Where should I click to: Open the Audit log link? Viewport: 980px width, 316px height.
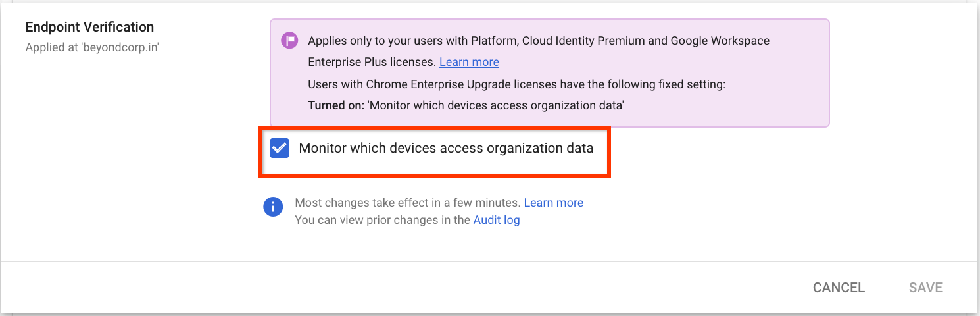pos(497,220)
